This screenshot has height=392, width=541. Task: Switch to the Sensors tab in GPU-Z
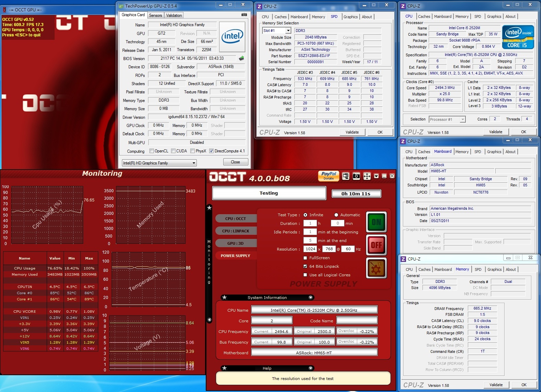[x=155, y=15]
